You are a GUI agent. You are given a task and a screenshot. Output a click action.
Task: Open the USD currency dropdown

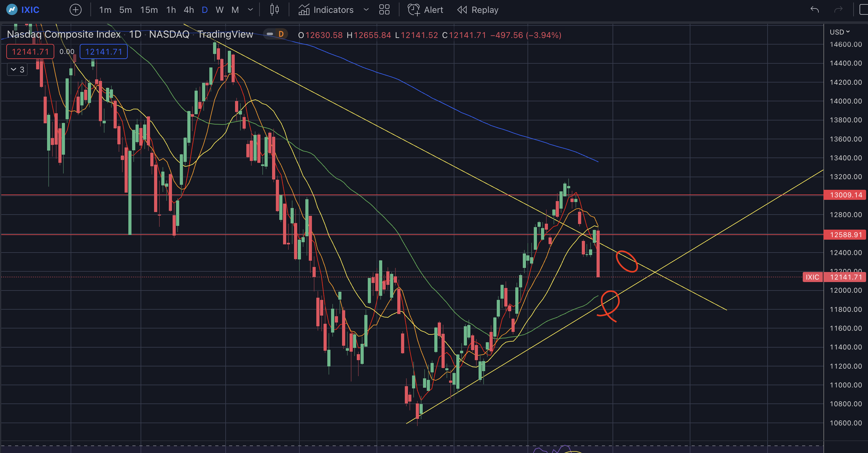click(x=839, y=32)
